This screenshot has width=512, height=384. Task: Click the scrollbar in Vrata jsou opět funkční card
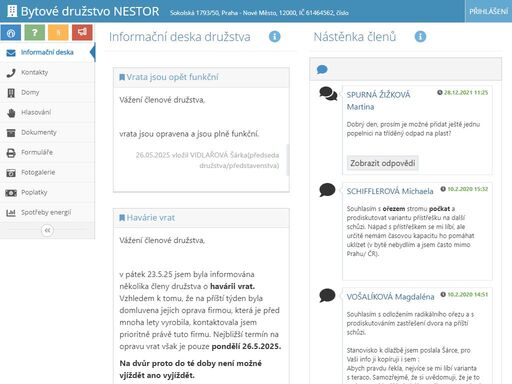point(288,160)
